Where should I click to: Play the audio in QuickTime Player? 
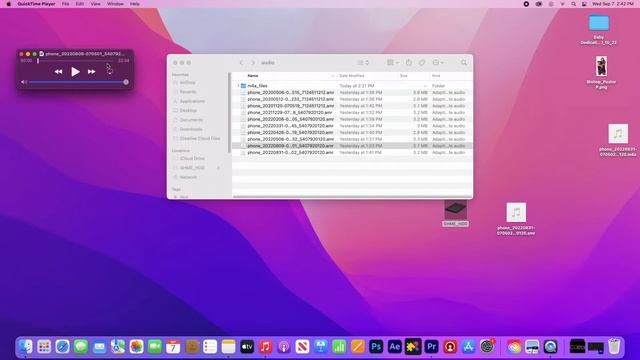(75, 71)
